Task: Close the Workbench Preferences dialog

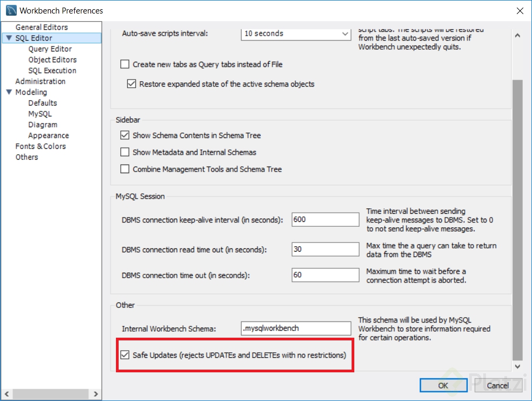Action: point(520,11)
